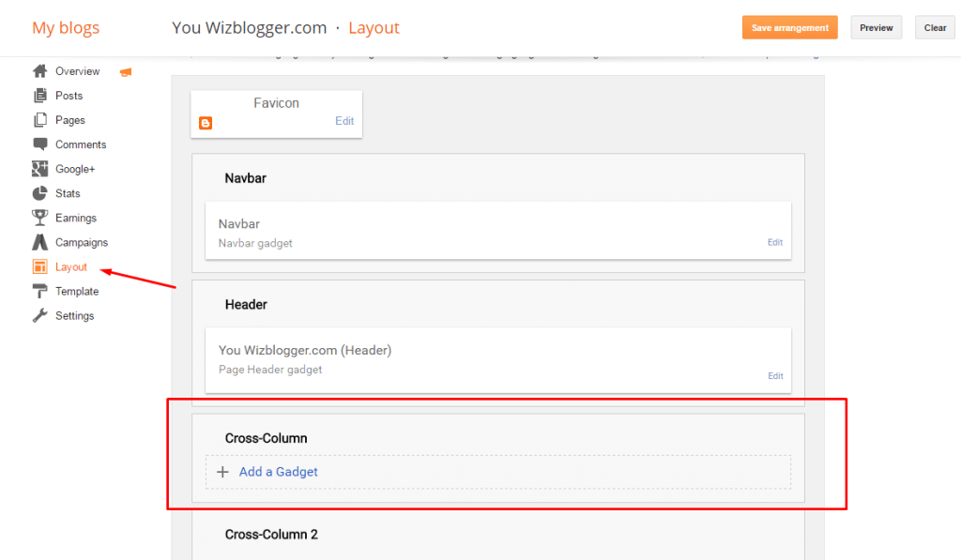This screenshot has height=560, width=961.
Task: Click the Preview button
Action: (876, 28)
